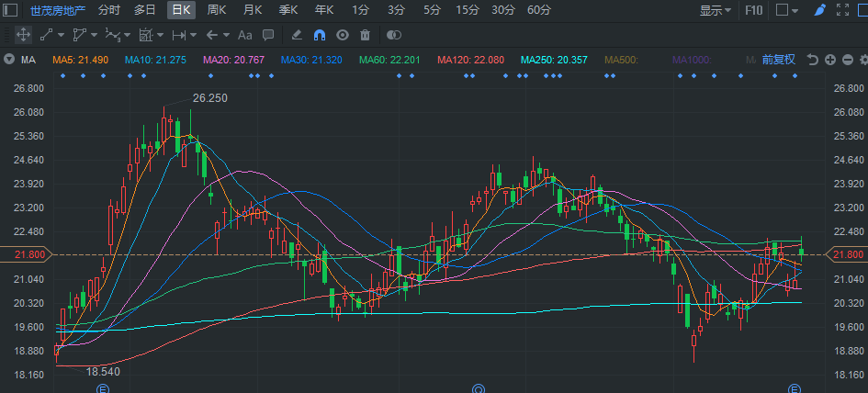The height and width of the screenshot is (393, 868).
Task: Switch price adjustment mode 前复权
Action: pyautogui.click(x=779, y=60)
